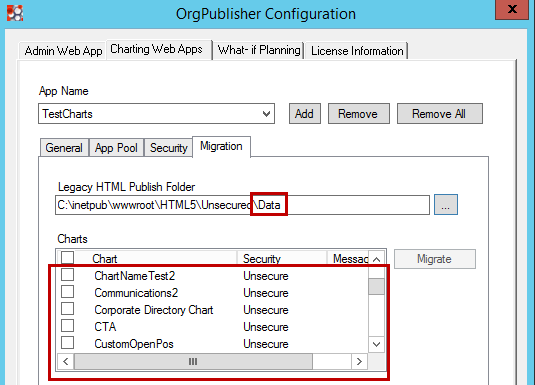Click the Legacy HTML Publish Folder path field
This screenshot has height=385, width=535.
[242, 205]
